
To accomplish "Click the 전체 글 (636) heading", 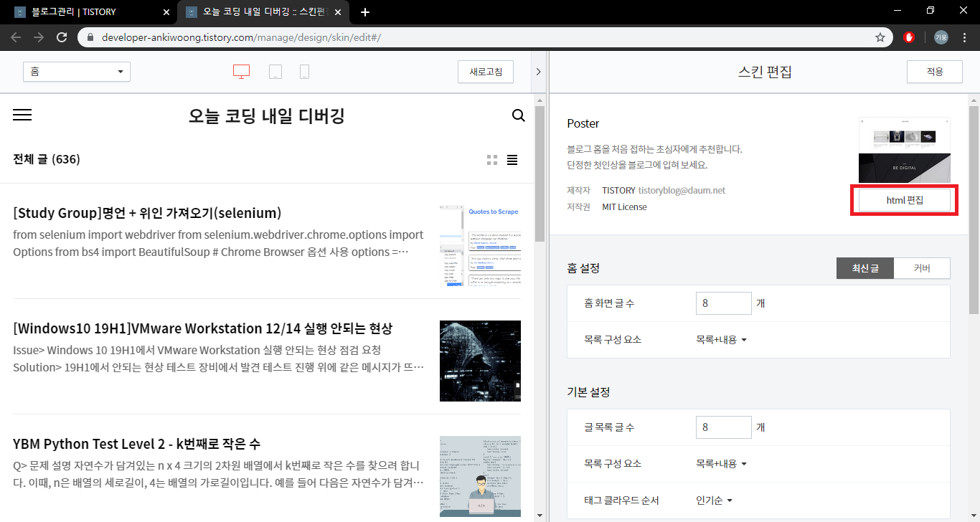I will tap(47, 159).
